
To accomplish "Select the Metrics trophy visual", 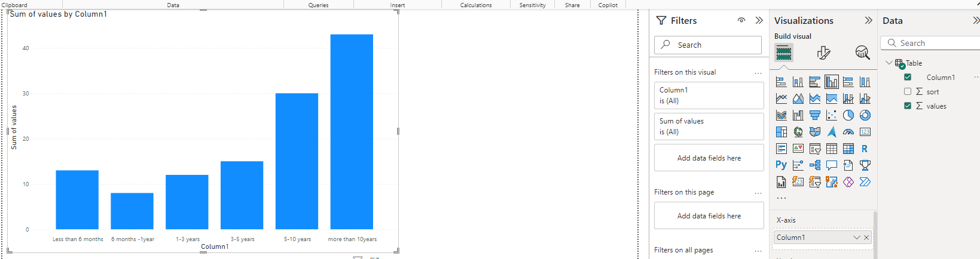I will pos(865,165).
